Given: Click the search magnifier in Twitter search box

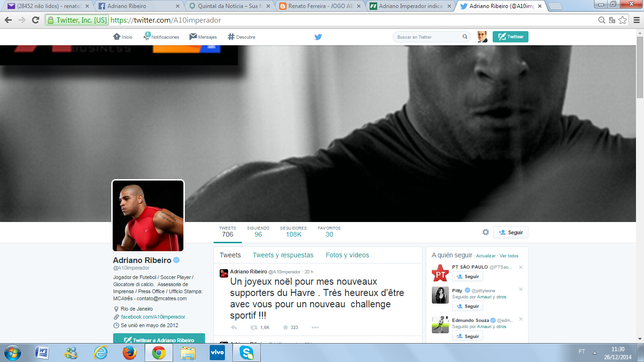Looking at the screenshot, I should [465, 37].
